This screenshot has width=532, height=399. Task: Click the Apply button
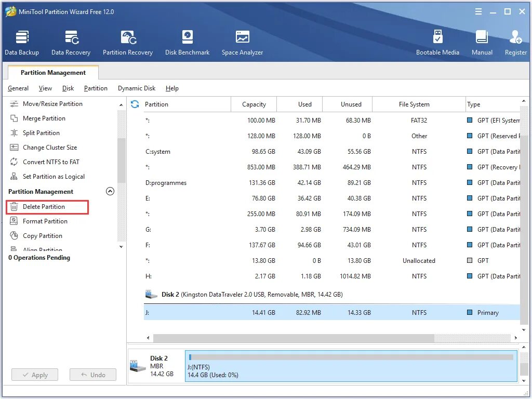(35, 375)
